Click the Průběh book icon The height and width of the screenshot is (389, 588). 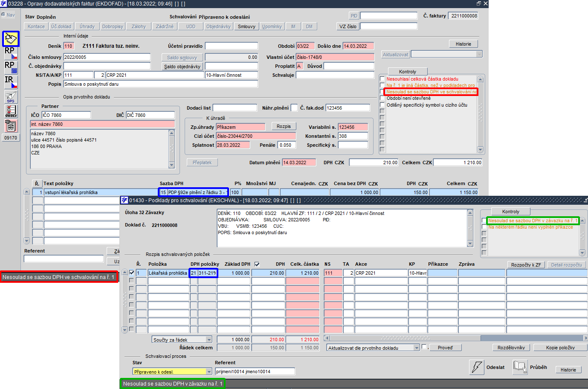[x=520, y=367]
